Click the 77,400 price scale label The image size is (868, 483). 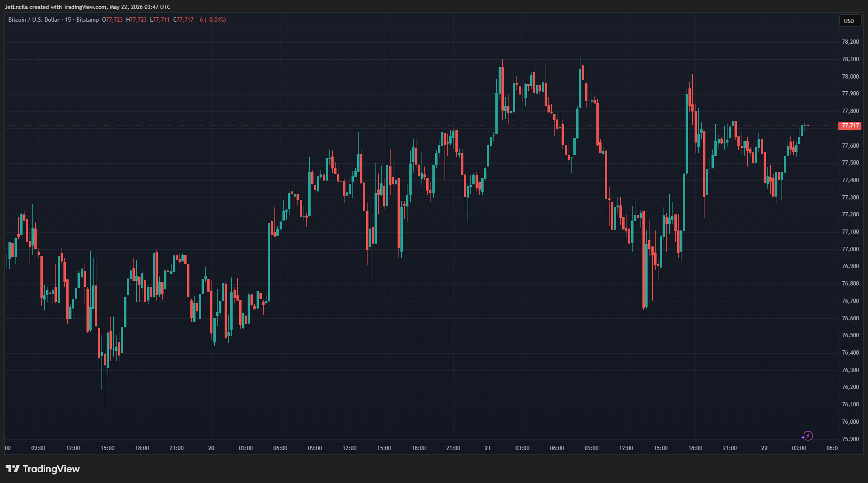pos(850,180)
